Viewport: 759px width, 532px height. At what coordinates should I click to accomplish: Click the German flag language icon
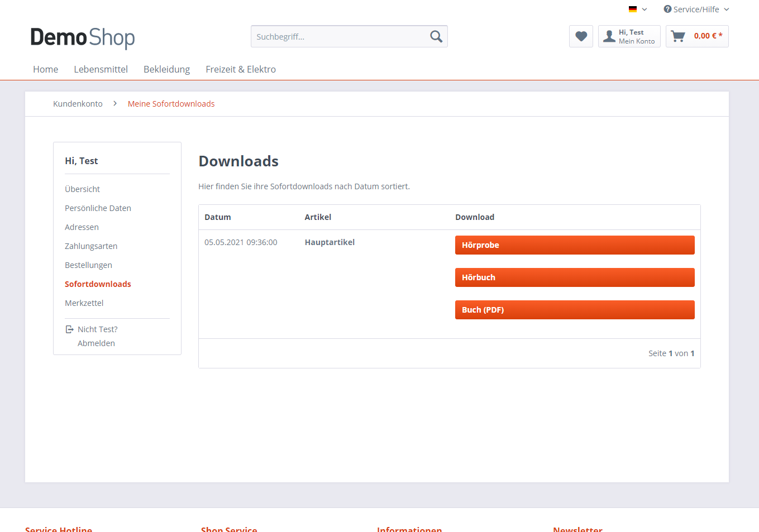[633, 9]
